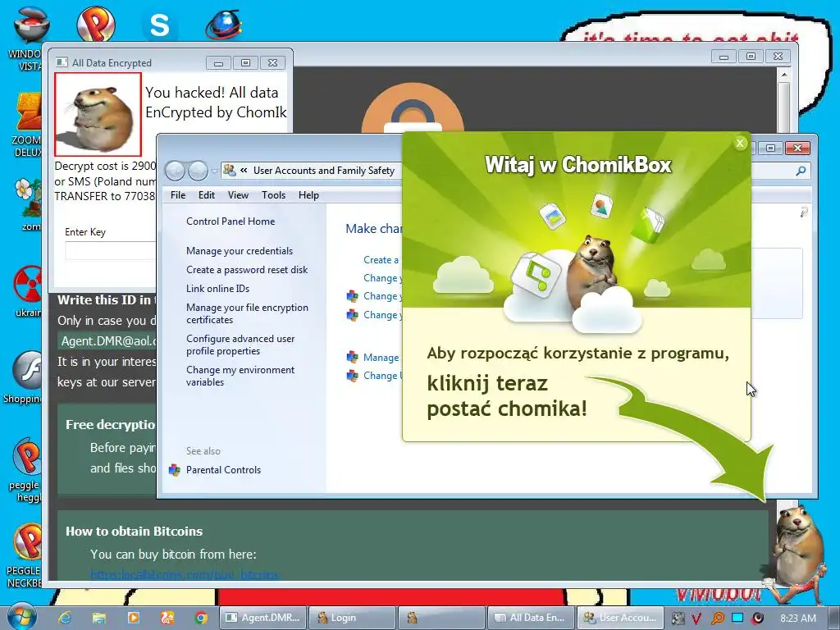The image size is (840, 630).
Task: Open Configure advanced user profile properties
Action: [240, 345]
